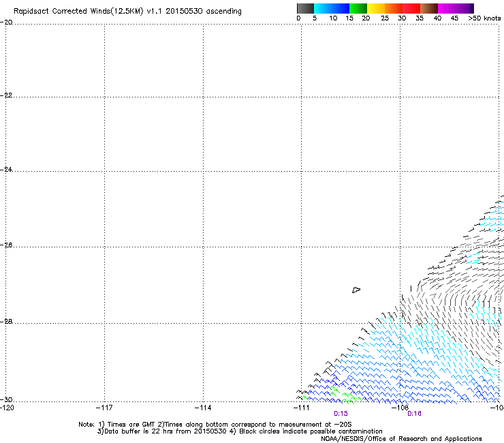The height and width of the screenshot is (443, 504).
Task: Pick the brown 35–40 knots legend segment
Action: (x=429, y=8)
